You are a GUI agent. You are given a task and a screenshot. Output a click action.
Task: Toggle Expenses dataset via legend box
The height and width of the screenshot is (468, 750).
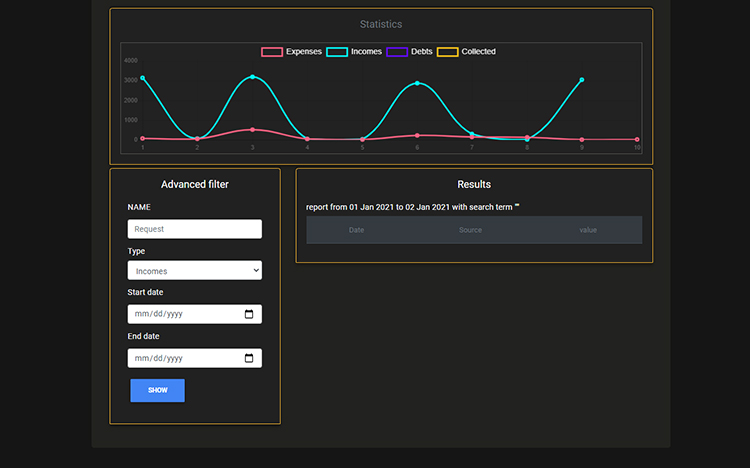(272, 52)
